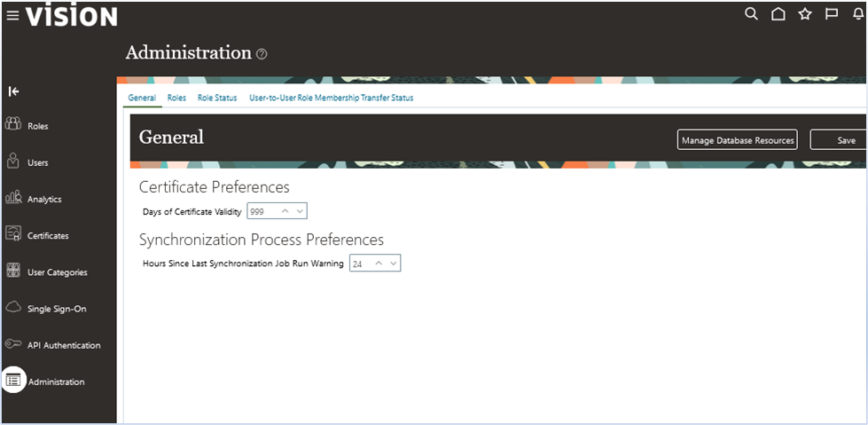Open Administration help question mark icon

[x=262, y=54]
